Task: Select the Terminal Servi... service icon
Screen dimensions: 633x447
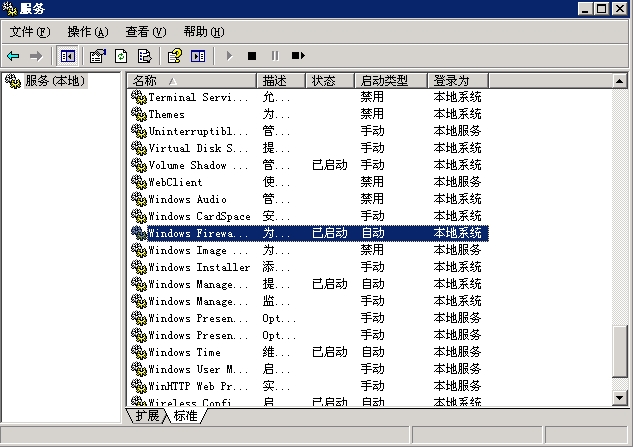Action: tap(138, 97)
